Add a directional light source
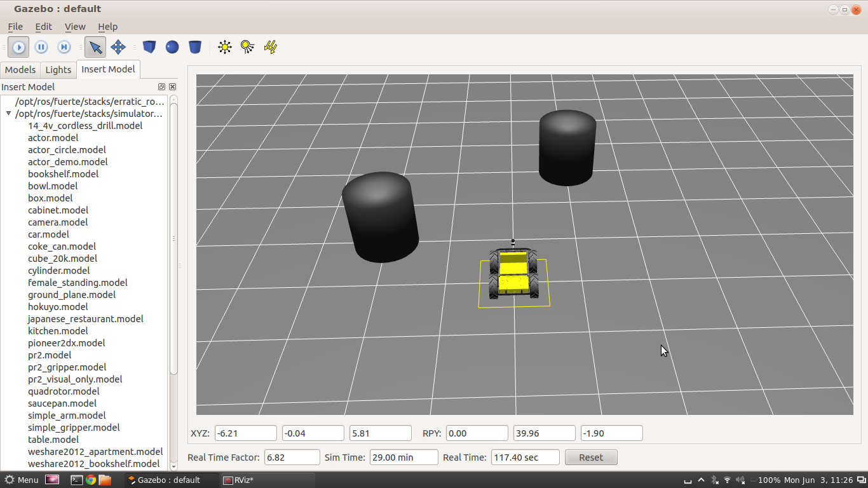 [271, 47]
